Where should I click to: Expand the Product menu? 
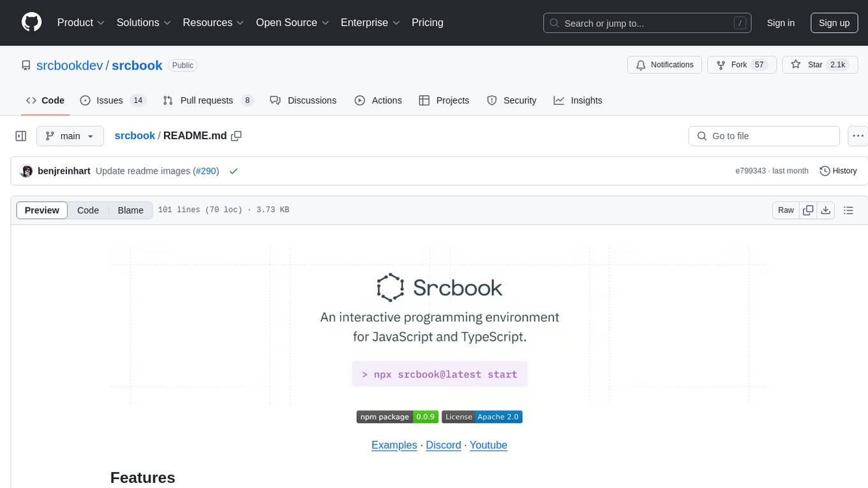pos(81,22)
